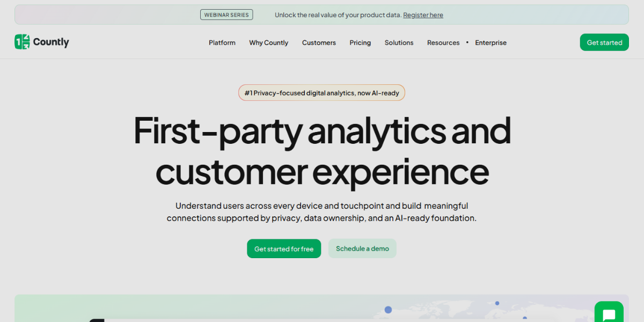Expand the Platform menu
This screenshot has height=322, width=644.
(x=222, y=42)
